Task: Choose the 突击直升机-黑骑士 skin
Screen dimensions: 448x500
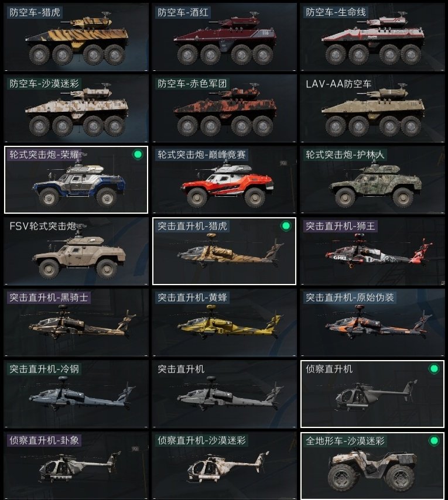Action: click(76, 323)
